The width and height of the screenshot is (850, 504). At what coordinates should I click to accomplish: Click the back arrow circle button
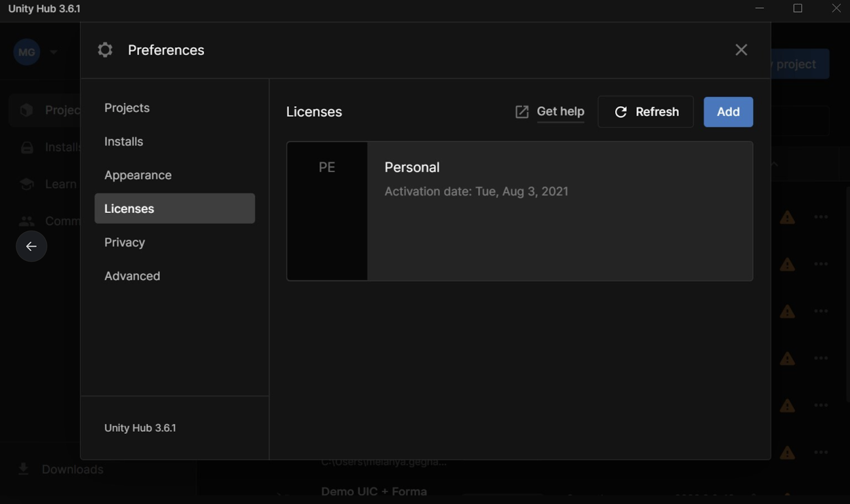coord(31,246)
